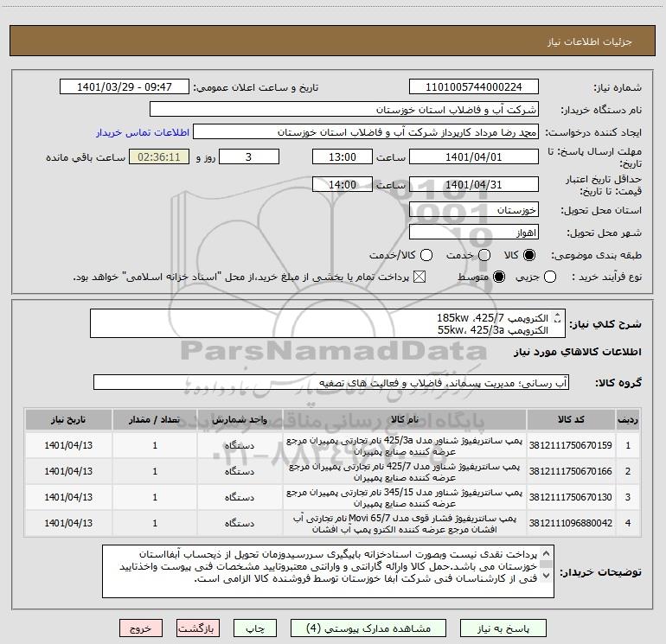666x644 pixels.
Task: Click مشاهده مدارک پیوستی (4) button
Action: (368, 628)
